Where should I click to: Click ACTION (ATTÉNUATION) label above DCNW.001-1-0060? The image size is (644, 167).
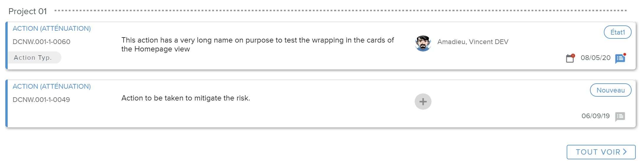[52, 28]
